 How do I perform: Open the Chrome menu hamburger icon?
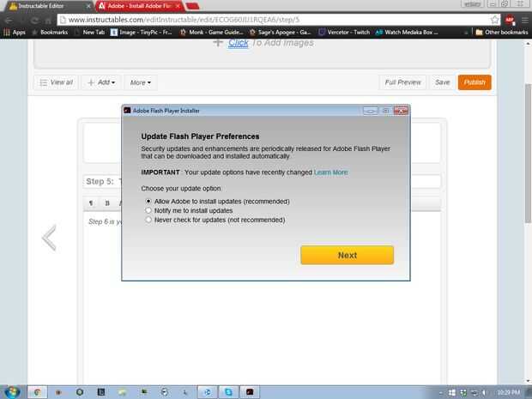tap(524, 20)
